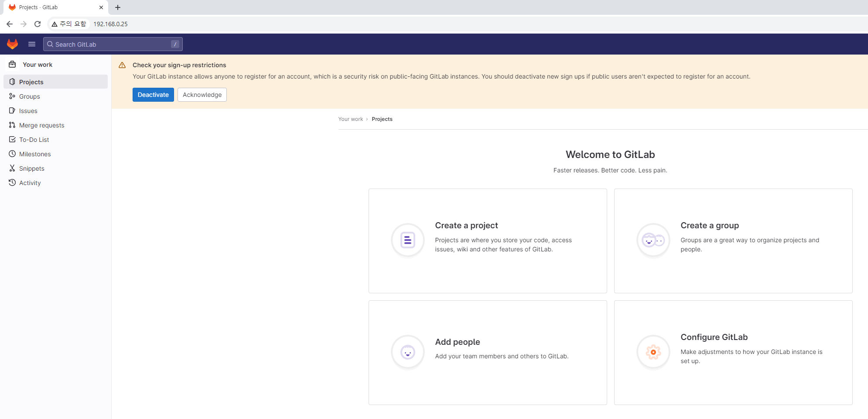Click the GitLab favicon on the browser tab
This screenshot has width=868, height=419.
12,7
